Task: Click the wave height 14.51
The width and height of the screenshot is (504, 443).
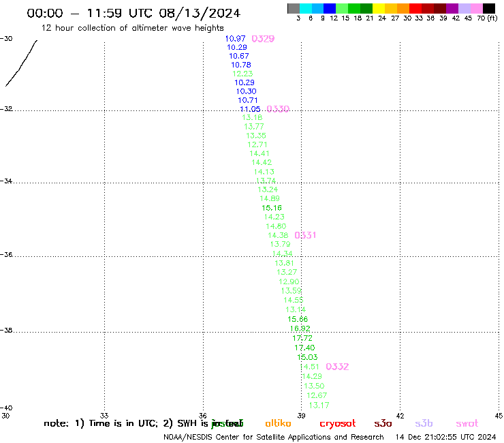Action: point(309,367)
